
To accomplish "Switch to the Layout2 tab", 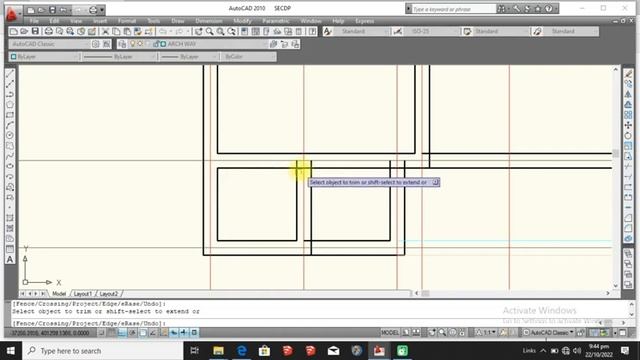I will [109, 294].
